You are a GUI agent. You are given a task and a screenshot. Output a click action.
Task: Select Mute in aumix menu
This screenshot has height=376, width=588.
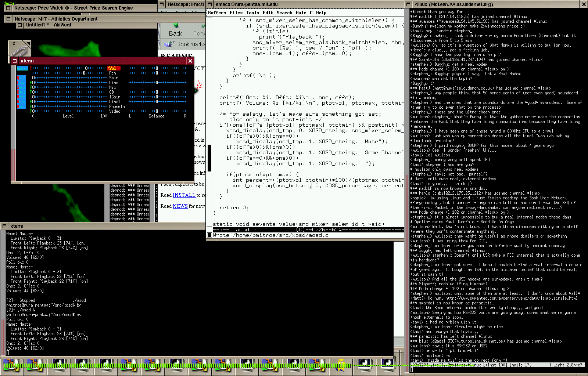click(21, 97)
